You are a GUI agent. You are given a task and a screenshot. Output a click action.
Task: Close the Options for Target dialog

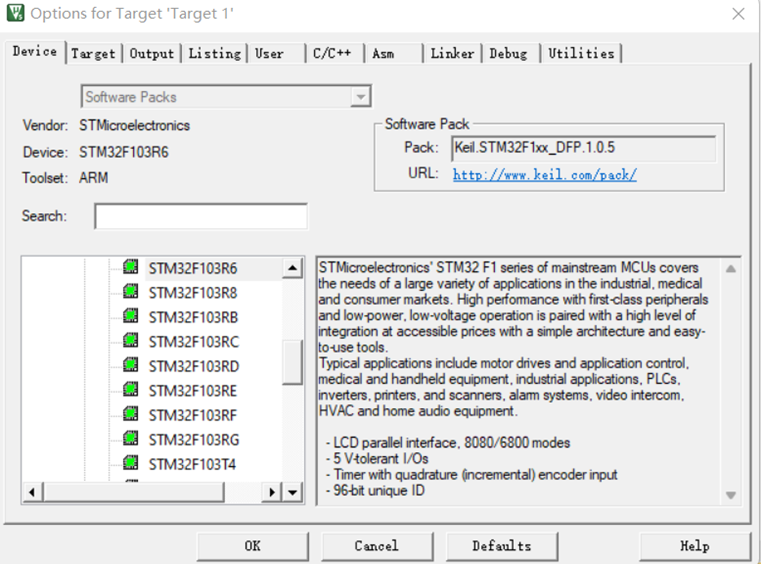click(738, 14)
